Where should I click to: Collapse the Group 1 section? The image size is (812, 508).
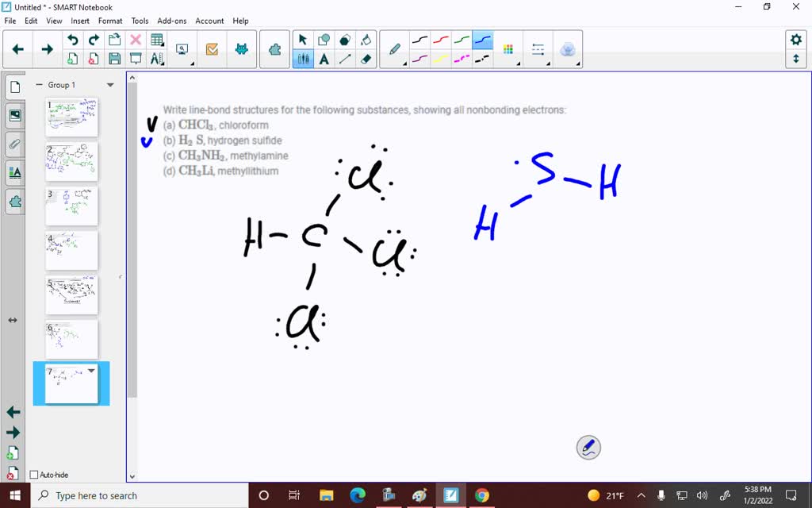tap(39, 84)
